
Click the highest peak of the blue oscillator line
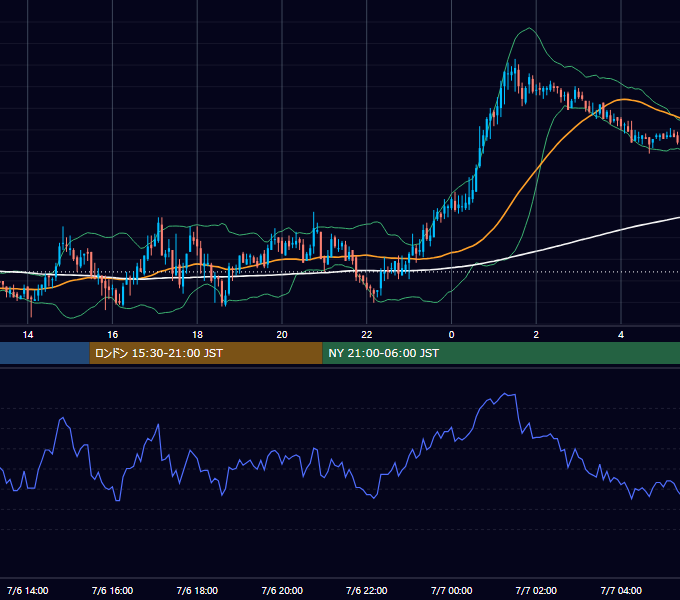505,394
